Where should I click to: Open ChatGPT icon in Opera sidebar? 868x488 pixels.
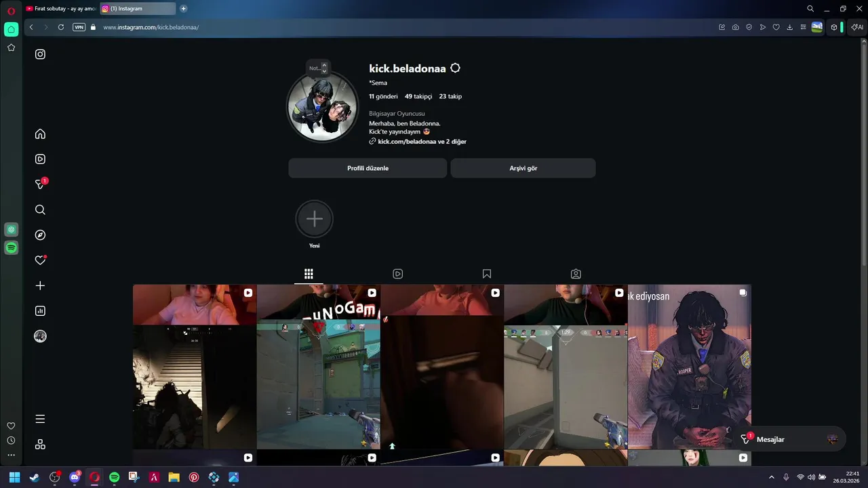coord(11,230)
